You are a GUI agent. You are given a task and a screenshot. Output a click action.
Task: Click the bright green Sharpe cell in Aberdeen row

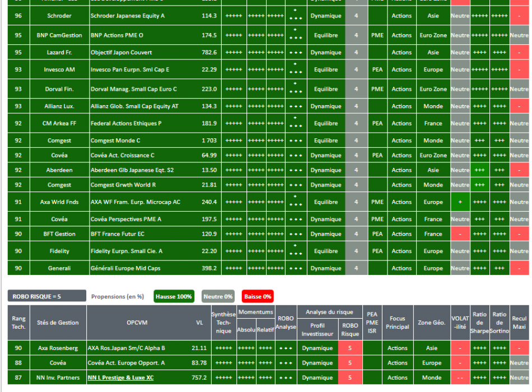pyautogui.click(x=479, y=170)
